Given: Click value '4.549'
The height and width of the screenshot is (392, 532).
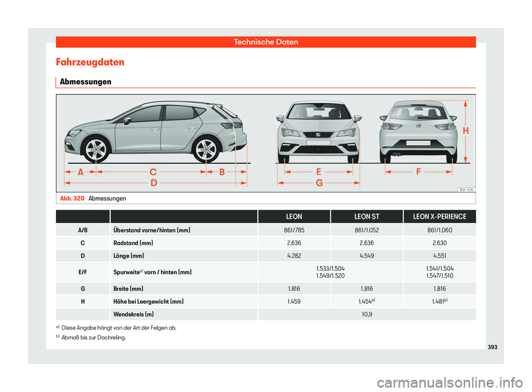Looking at the screenshot, I should coord(367,256).
